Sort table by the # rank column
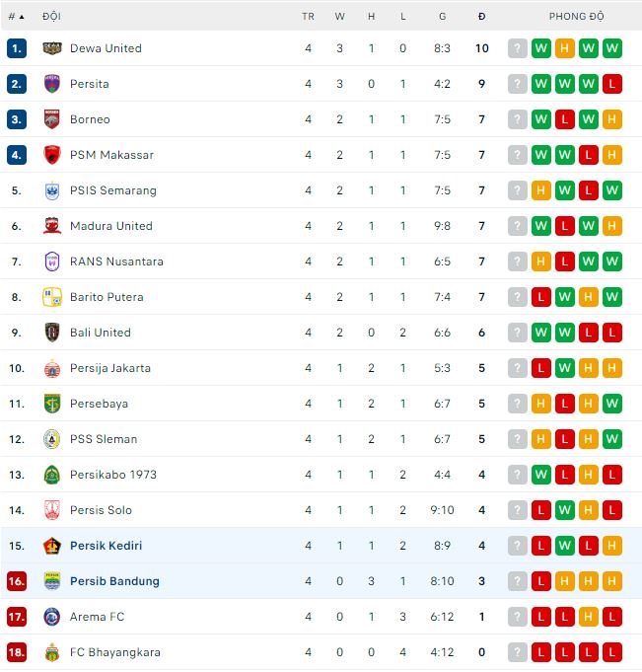The image size is (642, 672). click(x=16, y=17)
